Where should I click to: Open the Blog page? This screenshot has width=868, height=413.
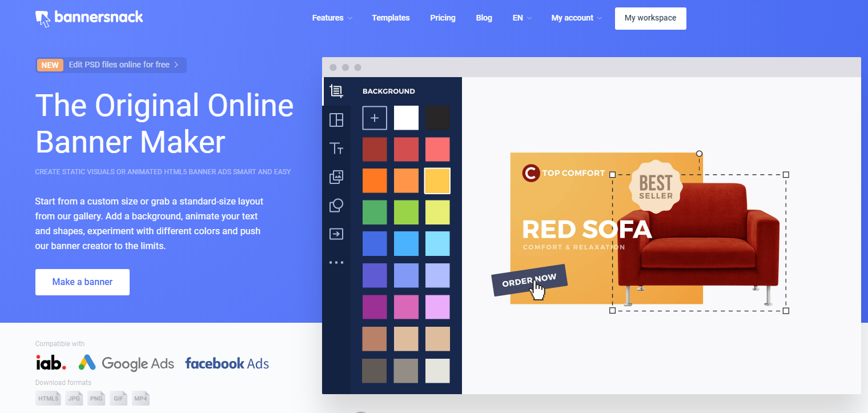click(x=484, y=18)
